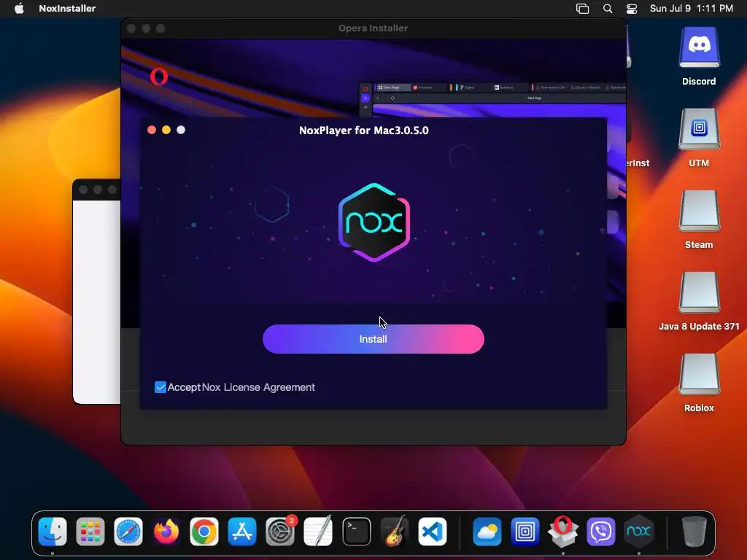Launch Viber from the Dock

(x=601, y=532)
